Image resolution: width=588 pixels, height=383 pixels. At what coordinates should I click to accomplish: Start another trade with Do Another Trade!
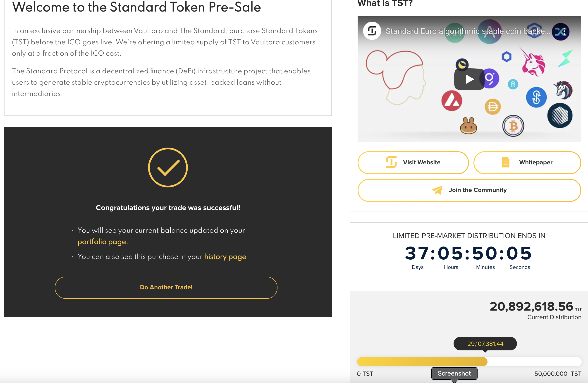pyautogui.click(x=166, y=287)
